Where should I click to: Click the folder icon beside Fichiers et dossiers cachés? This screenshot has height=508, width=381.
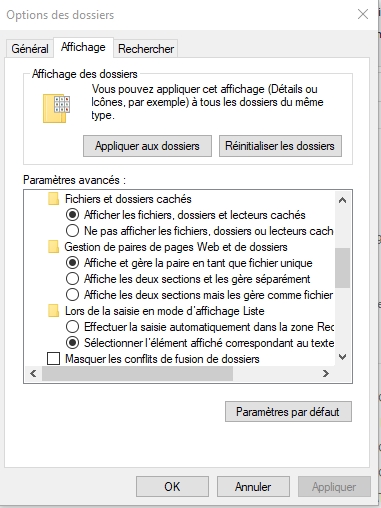53,199
